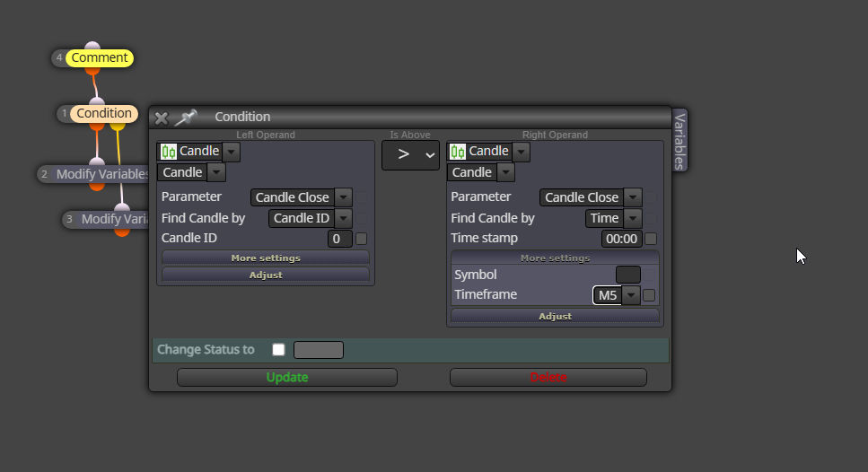Open the Left Operand Candle category dropdown

click(232, 152)
